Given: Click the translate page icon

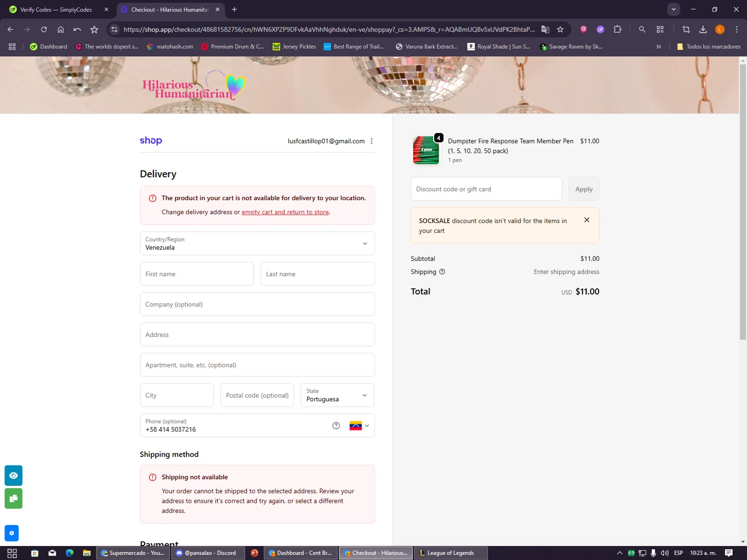Looking at the screenshot, I should pos(545,29).
